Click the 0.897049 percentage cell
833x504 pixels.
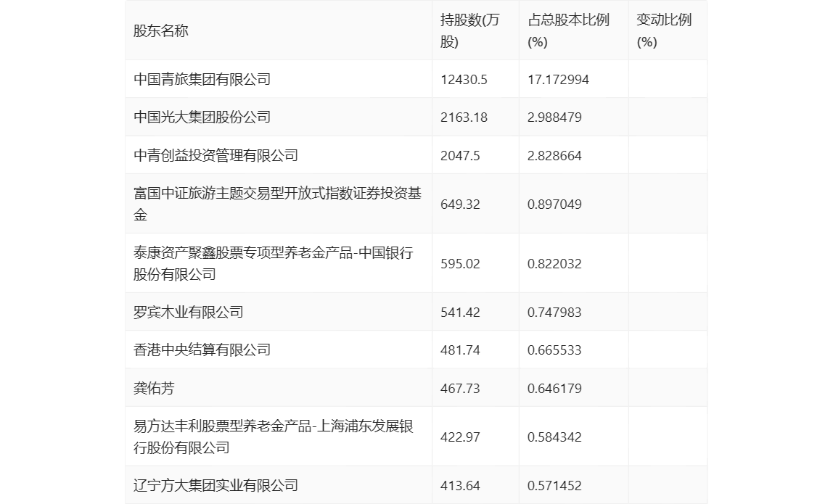[x=554, y=205]
